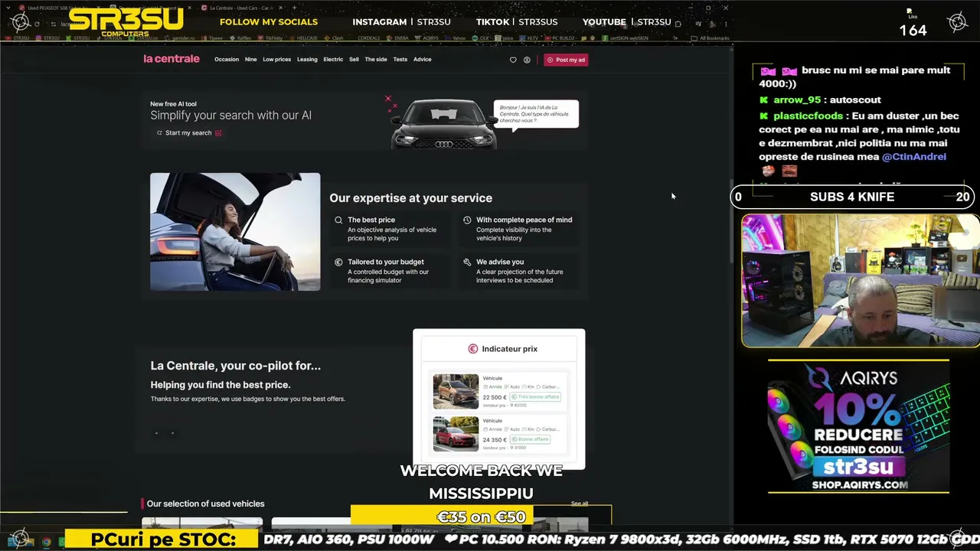This screenshot has width=980, height=551.
Task: Open the Leasing menu item
Action: [x=307, y=60]
